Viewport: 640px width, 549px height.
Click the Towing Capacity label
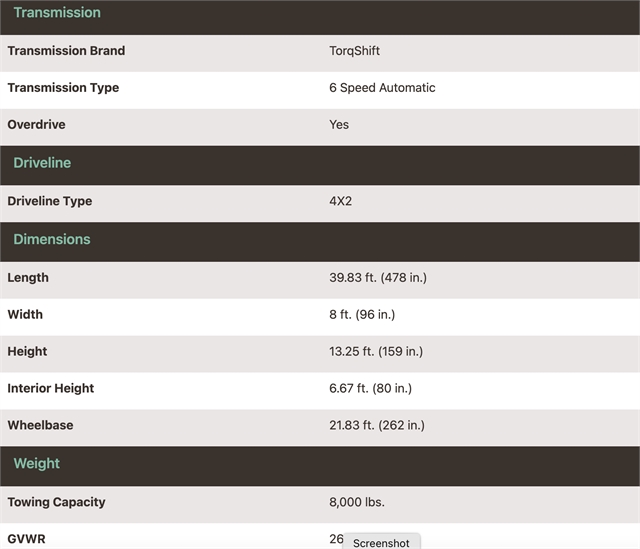point(56,503)
